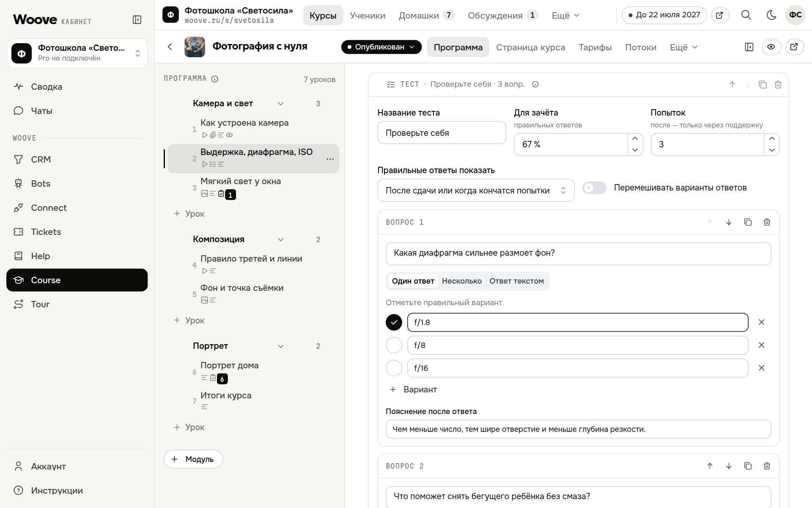Mark f/8 as the correct answer
Viewport: 812px width, 508px height.
click(394, 345)
